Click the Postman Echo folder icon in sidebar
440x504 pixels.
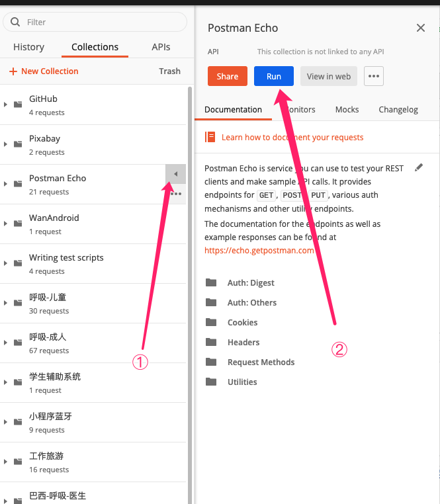(18, 184)
